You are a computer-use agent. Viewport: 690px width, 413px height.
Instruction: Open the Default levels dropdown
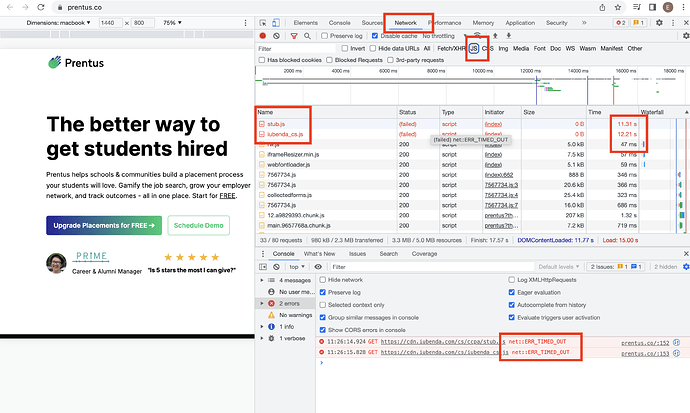tap(559, 267)
